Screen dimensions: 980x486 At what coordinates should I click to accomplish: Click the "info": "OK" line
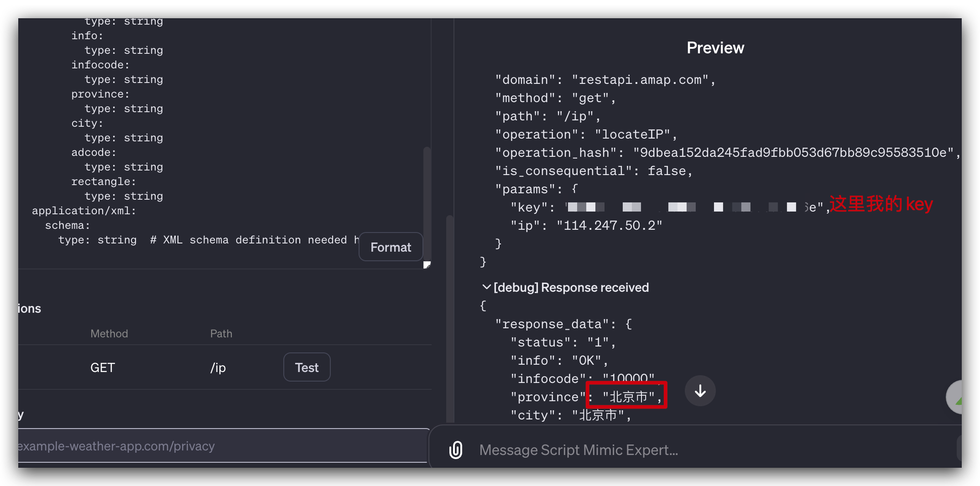click(x=559, y=361)
